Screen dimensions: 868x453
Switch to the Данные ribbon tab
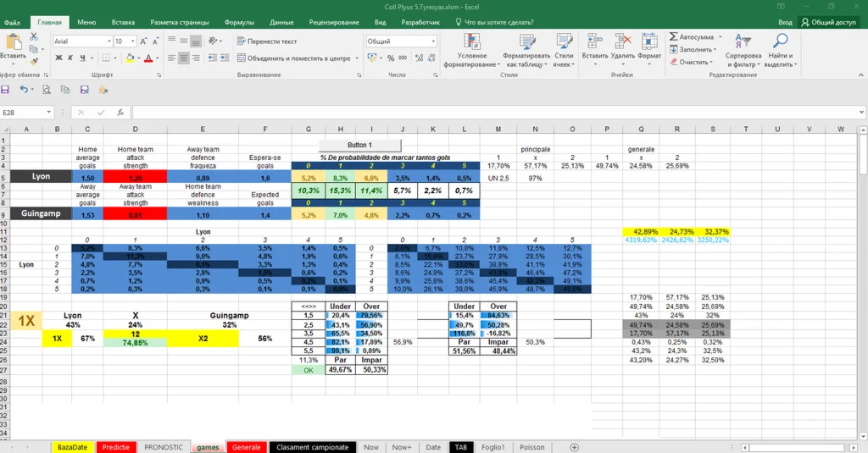coord(281,23)
